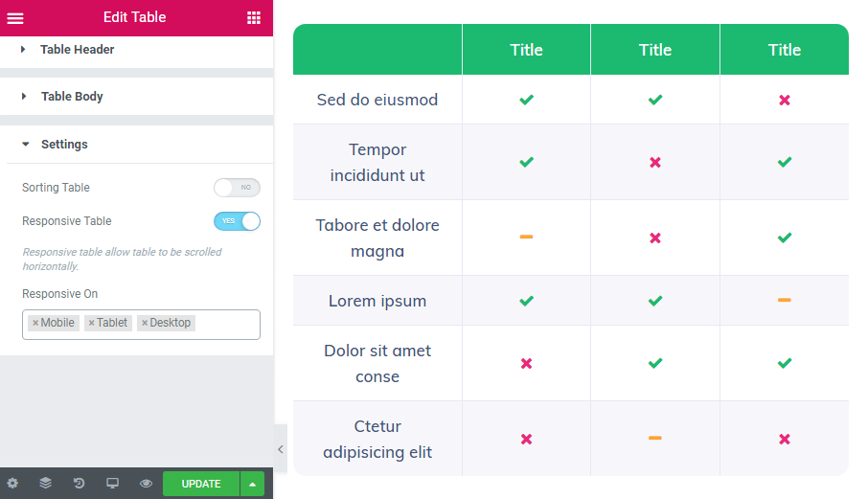This screenshot has height=499, width=868.
Task: Preview changes with the eye icon
Action: (x=147, y=483)
